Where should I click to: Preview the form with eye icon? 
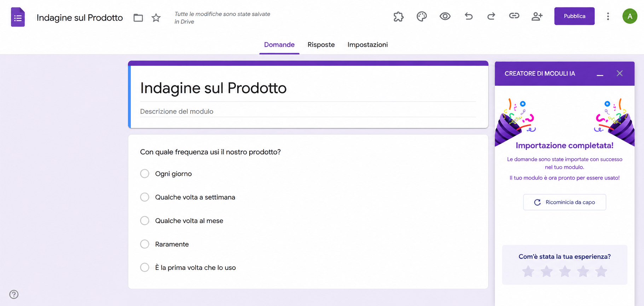click(x=445, y=16)
